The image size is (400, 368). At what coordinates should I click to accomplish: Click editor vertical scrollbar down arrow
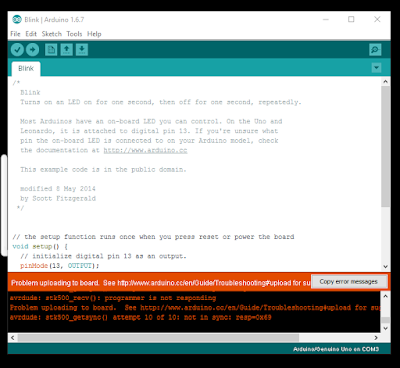385,267
